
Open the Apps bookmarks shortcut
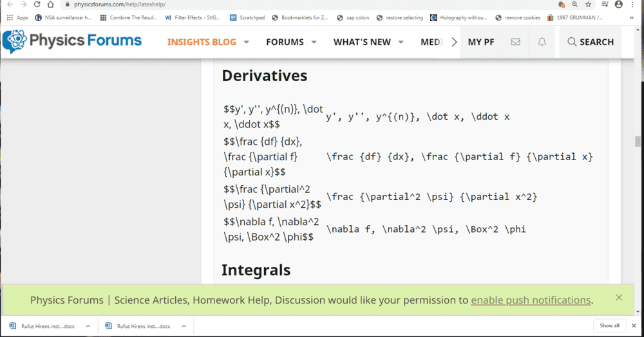17,17
